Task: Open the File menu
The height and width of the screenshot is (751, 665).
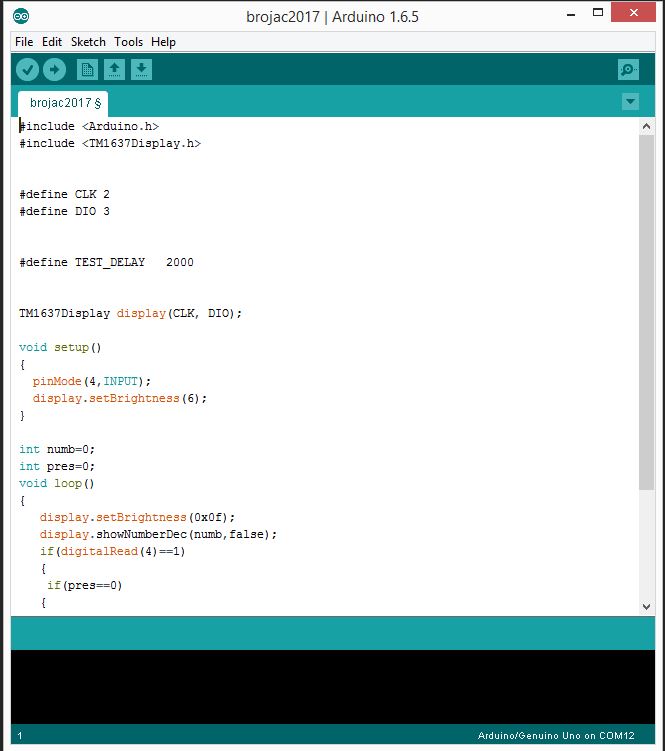Action: coord(24,42)
